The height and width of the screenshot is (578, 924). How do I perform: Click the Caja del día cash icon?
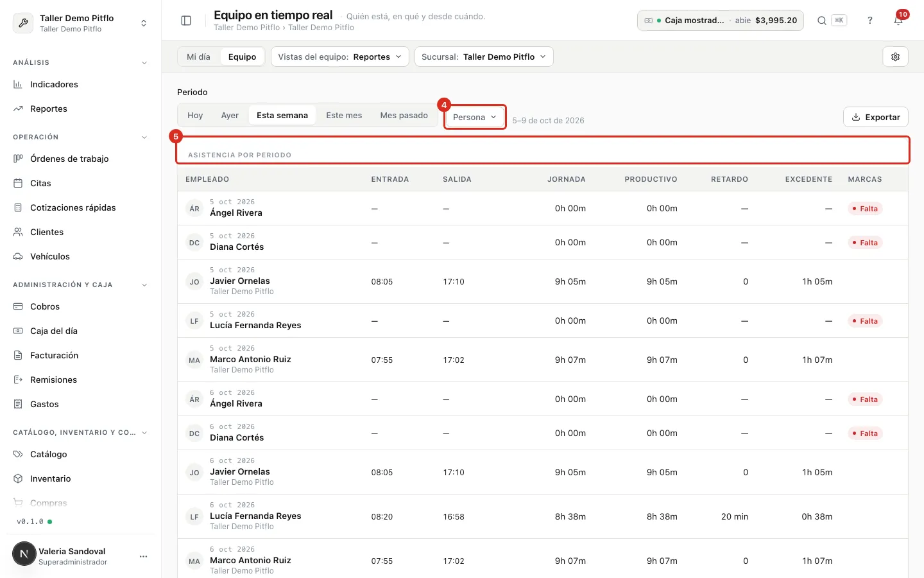tap(18, 331)
